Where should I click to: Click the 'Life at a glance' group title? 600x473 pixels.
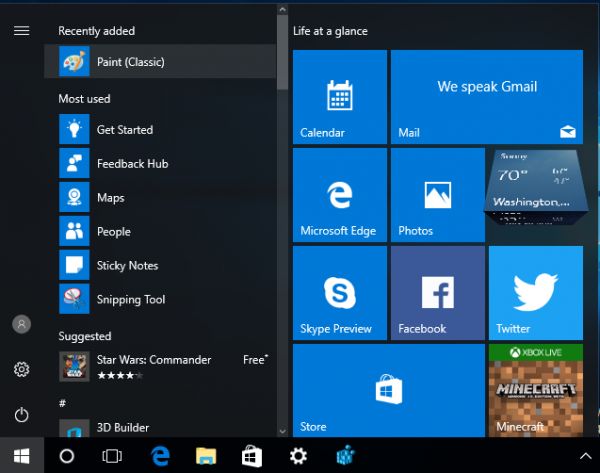click(330, 31)
